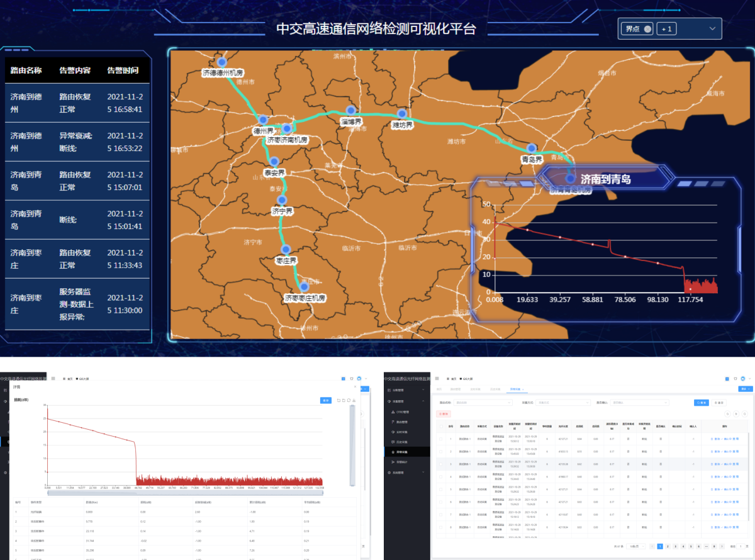Check the checkbox for table row 7
This screenshot has height=560, width=755.
(441, 515)
